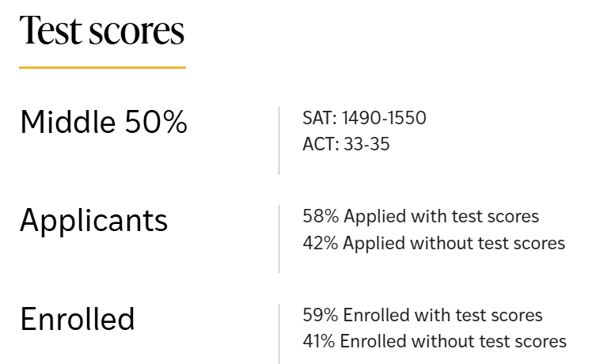
Task: Click the 41% enrolled figure
Action: (x=320, y=342)
